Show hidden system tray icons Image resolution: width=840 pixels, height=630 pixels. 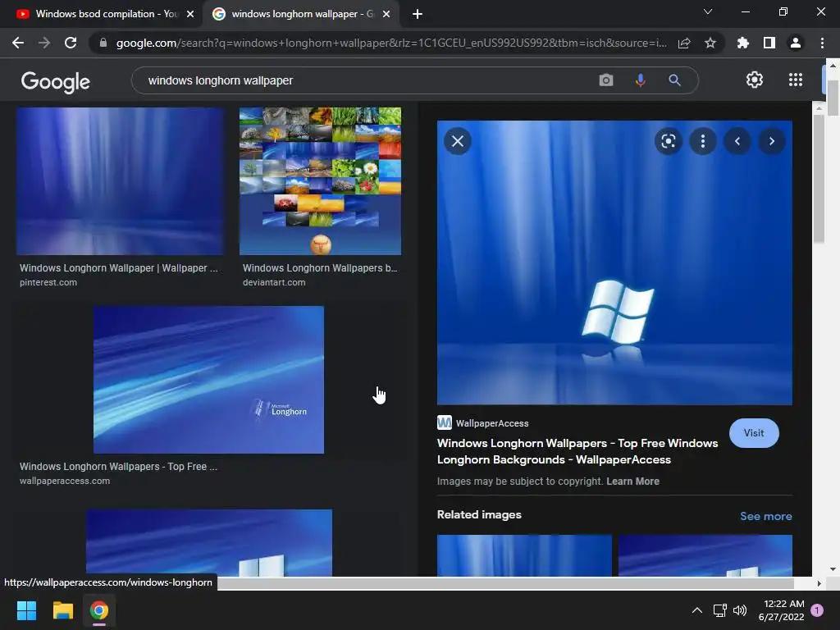click(697, 610)
